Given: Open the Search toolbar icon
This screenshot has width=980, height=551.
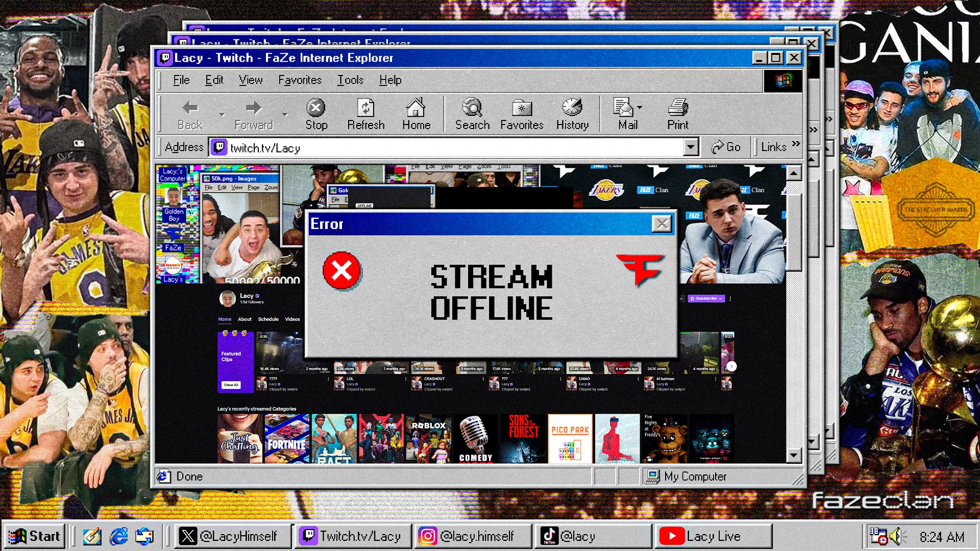Looking at the screenshot, I should pyautogui.click(x=472, y=107).
